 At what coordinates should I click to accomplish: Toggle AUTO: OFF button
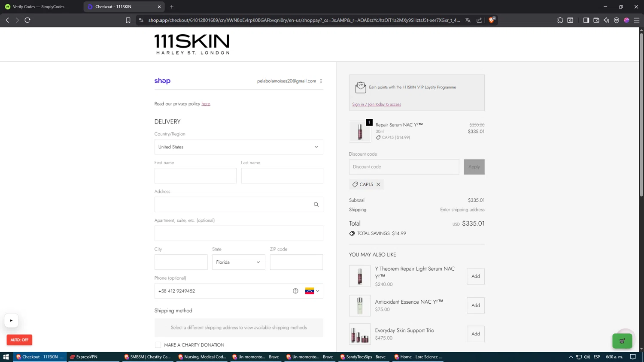(19, 340)
